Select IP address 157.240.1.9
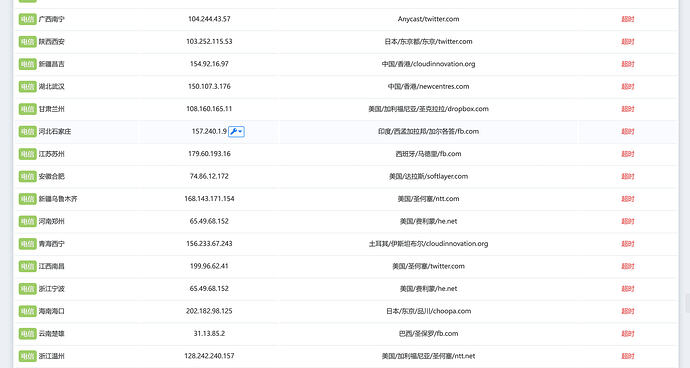 pos(209,131)
